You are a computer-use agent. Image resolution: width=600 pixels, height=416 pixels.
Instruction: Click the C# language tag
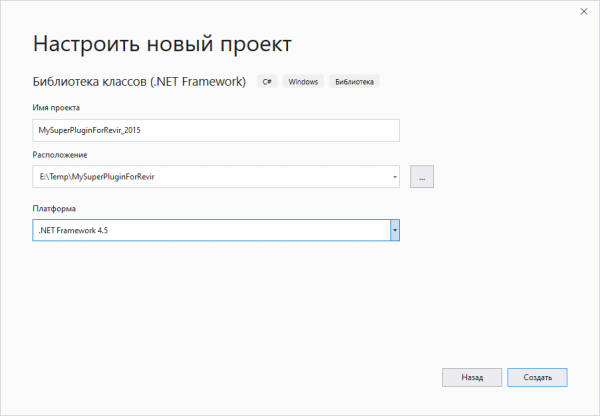(268, 82)
